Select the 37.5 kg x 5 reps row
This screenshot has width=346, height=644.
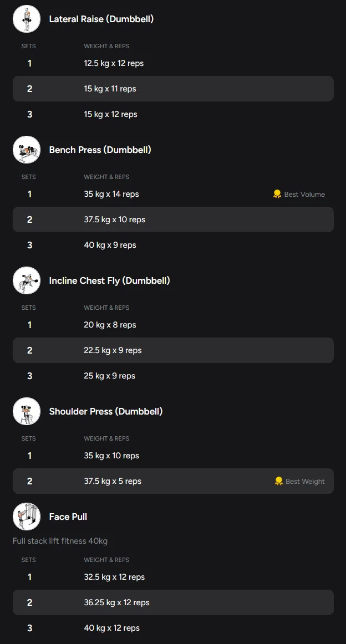(x=173, y=481)
